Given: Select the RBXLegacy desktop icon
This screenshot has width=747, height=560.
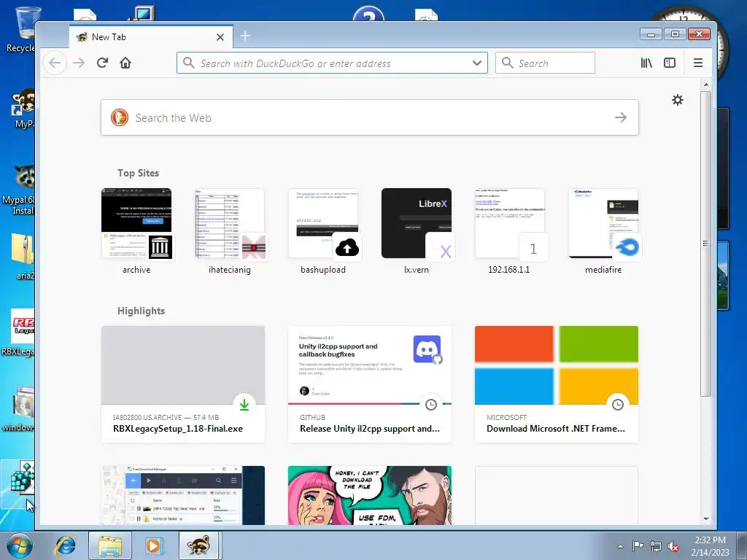Looking at the screenshot, I should coord(19,332).
